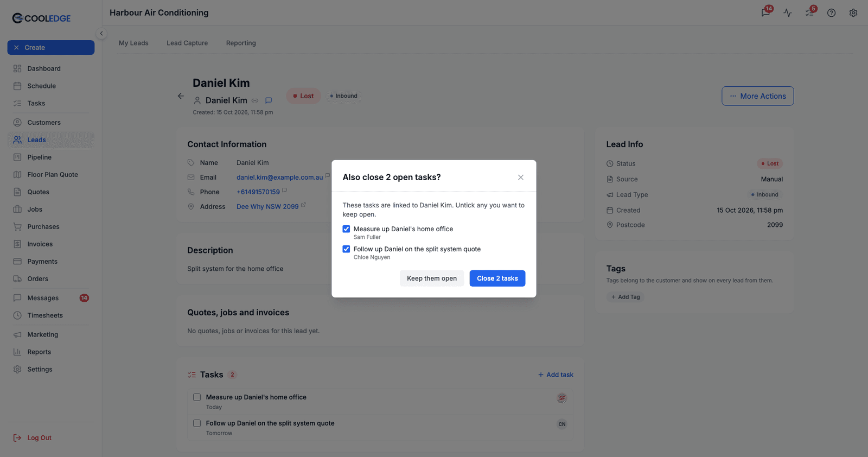Click the SF assignee avatar
868x457 pixels.
(x=562, y=398)
